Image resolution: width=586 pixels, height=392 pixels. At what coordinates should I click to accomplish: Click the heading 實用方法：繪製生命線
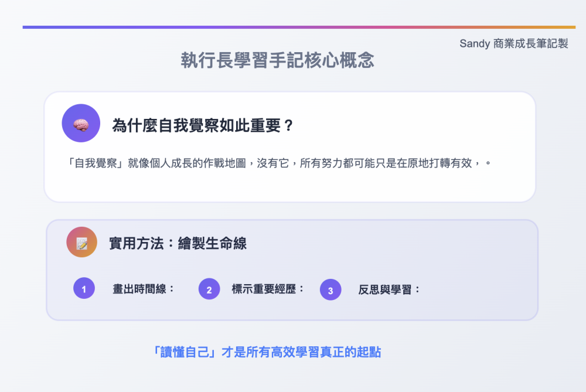pyautogui.click(x=178, y=243)
